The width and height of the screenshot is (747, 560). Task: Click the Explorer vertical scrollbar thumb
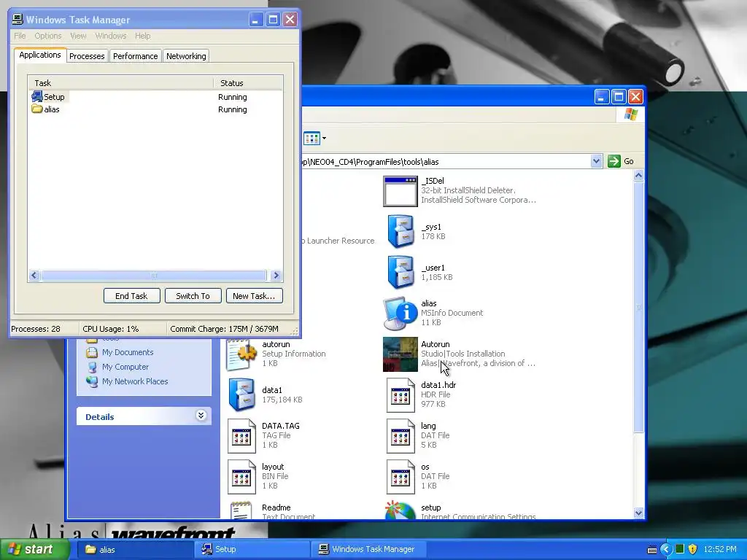(638, 307)
